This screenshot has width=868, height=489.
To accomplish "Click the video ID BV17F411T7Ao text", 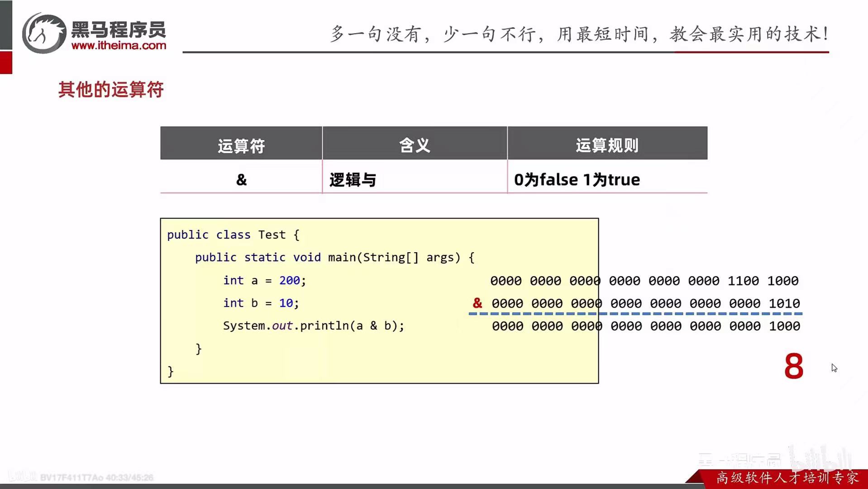I will 69,477.
